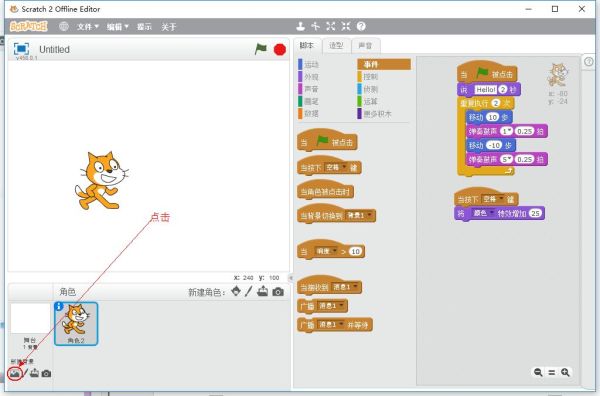
Task: Upload sprite from file
Action: click(x=262, y=292)
